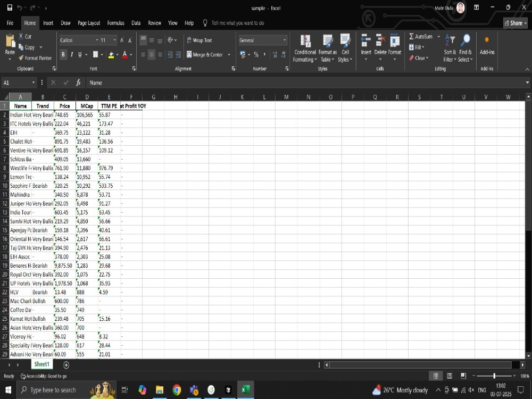
Task: Switch to the Insert tab
Action: click(48, 23)
